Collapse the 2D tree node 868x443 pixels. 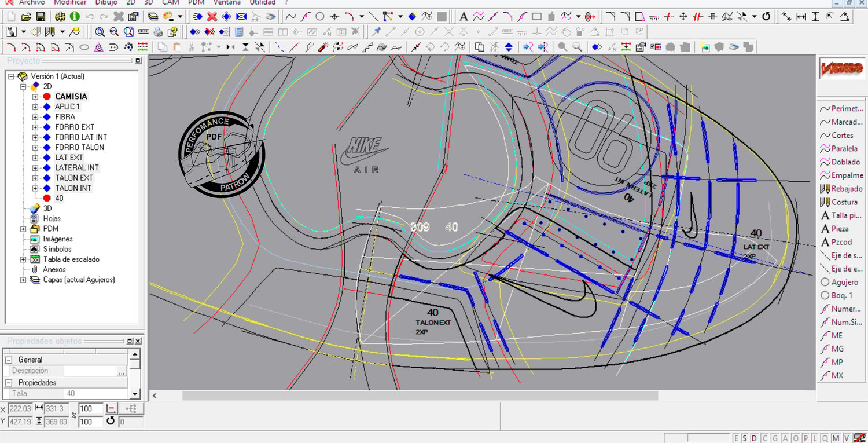click(23, 86)
